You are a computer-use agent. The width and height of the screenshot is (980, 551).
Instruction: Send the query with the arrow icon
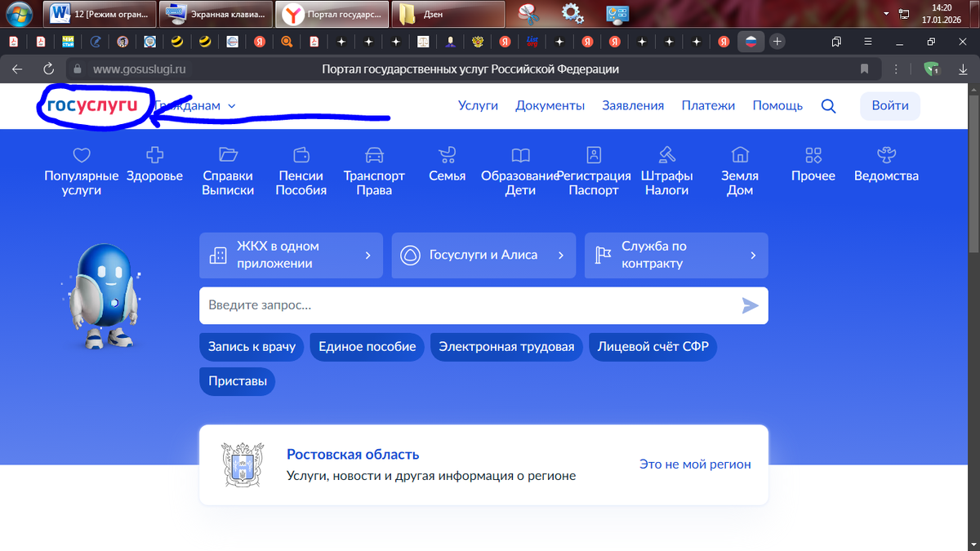pos(750,305)
